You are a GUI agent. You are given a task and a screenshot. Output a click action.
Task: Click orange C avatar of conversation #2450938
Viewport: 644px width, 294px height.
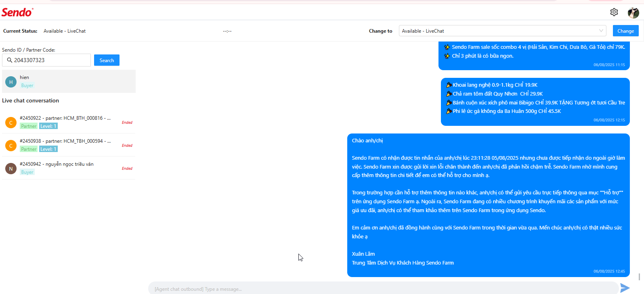[x=11, y=146]
